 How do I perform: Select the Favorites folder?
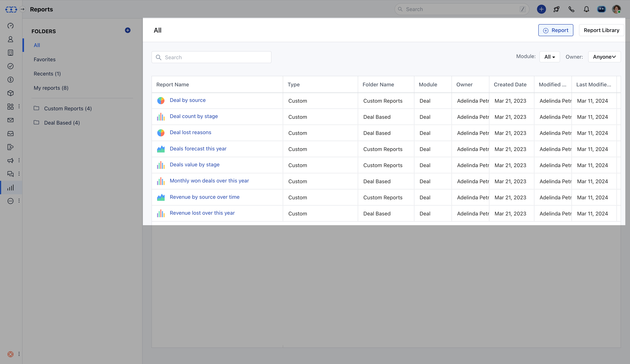coord(44,59)
